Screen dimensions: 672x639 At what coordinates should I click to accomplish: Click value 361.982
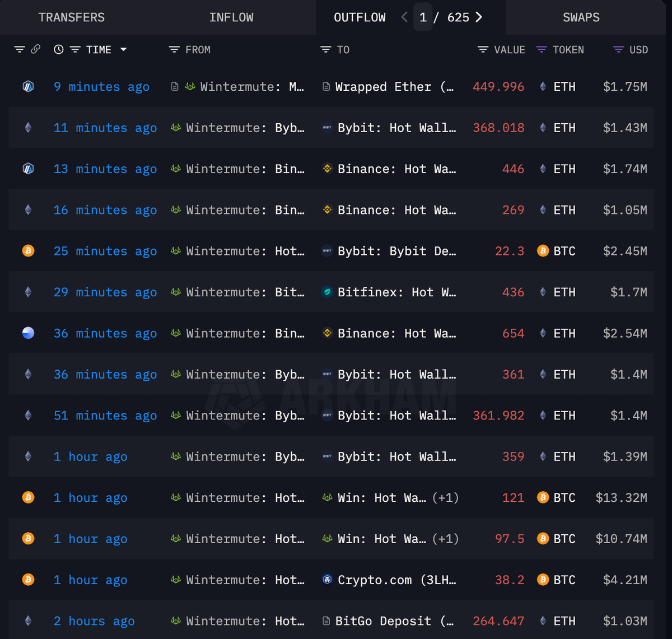click(x=498, y=416)
